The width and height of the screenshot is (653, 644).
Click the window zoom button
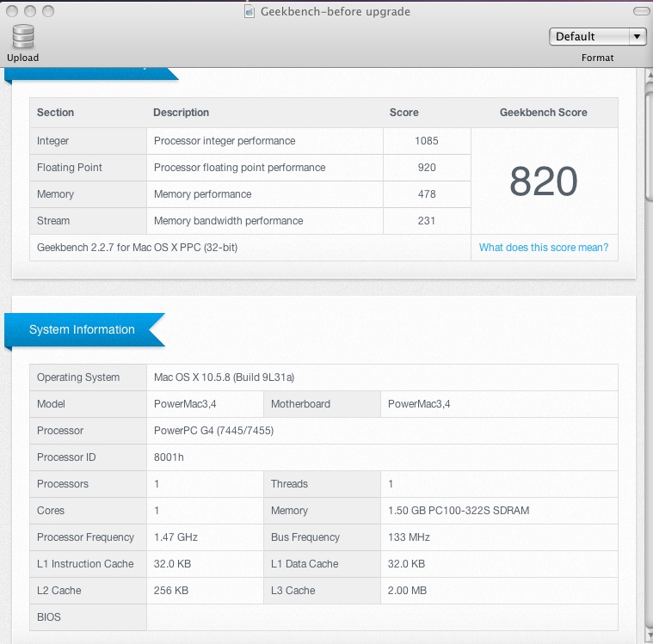point(48,11)
